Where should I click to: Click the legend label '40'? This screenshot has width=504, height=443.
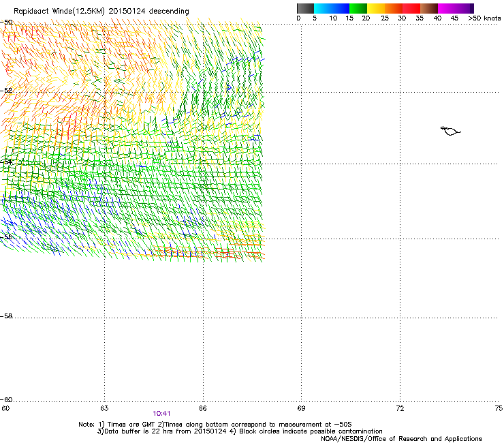437,18
